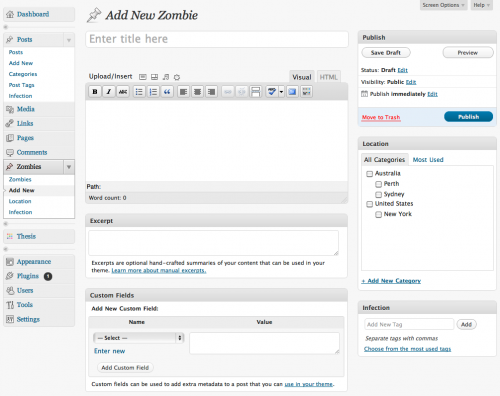The width and height of the screenshot is (500, 396).
Task: Click the Add Custom Field button
Action: pyautogui.click(x=125, y=368)
